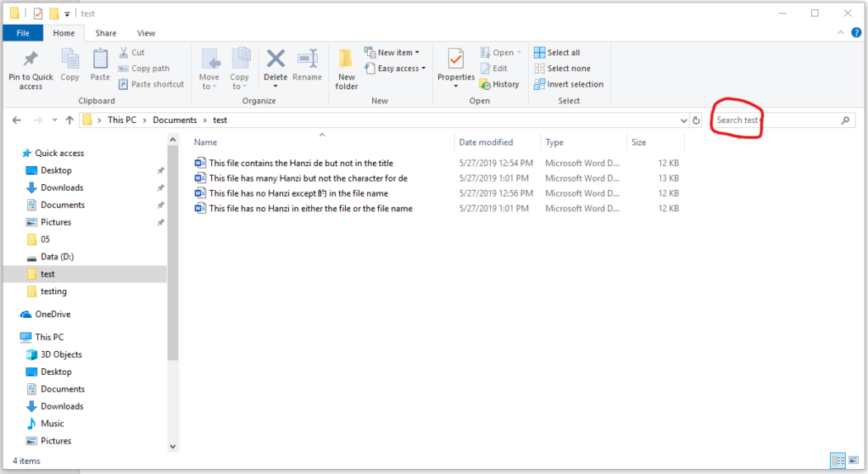This screenshot has height=474, width=868.
Task: Click inside the Search test box
Action: (782, 120)
